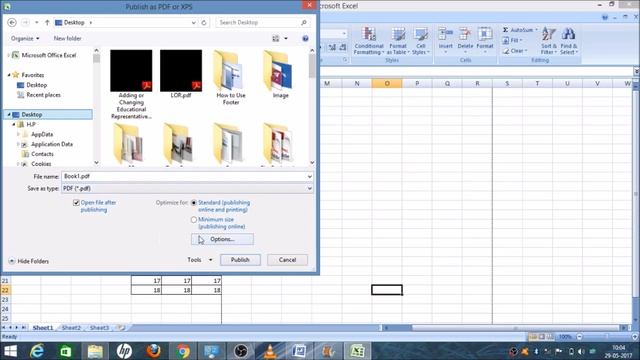This screenshot has height=360, width=640.
Task: Collapse the Favorites tree section
Action: pyautogui.click(x=9, y=75)
